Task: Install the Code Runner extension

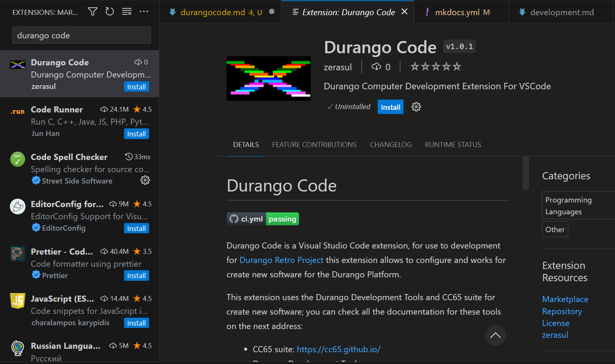Action: (x=136, y=134)
